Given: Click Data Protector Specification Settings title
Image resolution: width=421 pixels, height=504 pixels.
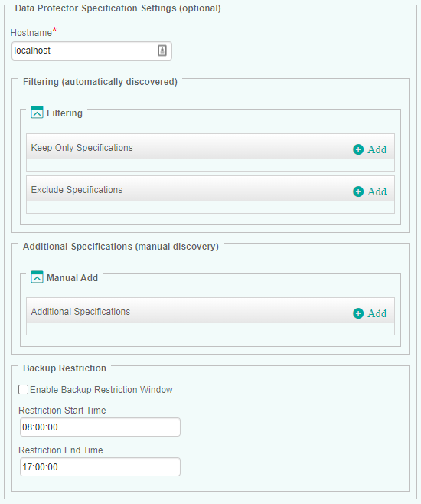Looking at the screenshot, I should pos(118,8).
